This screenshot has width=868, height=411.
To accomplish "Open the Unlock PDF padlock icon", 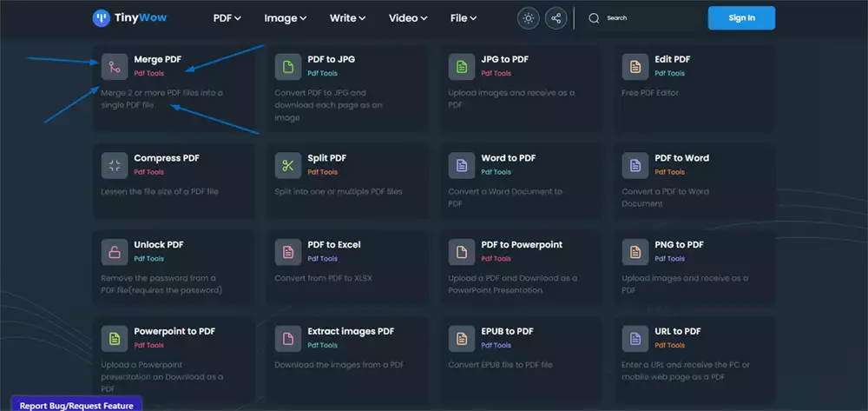I will coord(115,252).
